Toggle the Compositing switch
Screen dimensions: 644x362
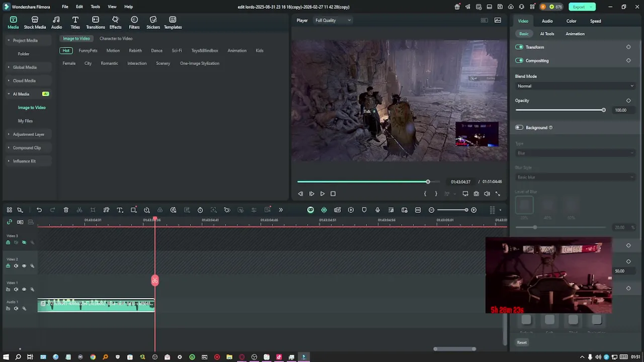519,60
